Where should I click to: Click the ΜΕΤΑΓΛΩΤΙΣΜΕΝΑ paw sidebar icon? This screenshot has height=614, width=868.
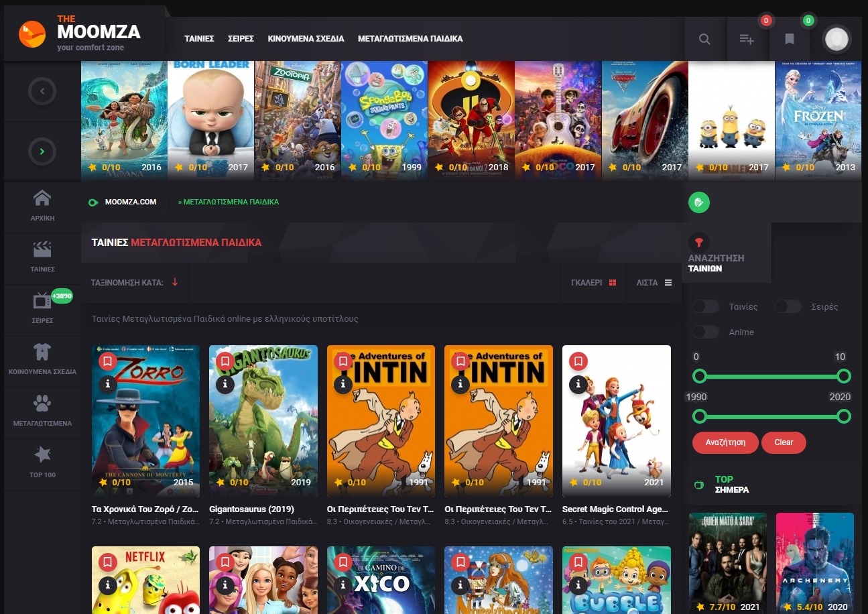pyautogui.click(x=42, y=410)
